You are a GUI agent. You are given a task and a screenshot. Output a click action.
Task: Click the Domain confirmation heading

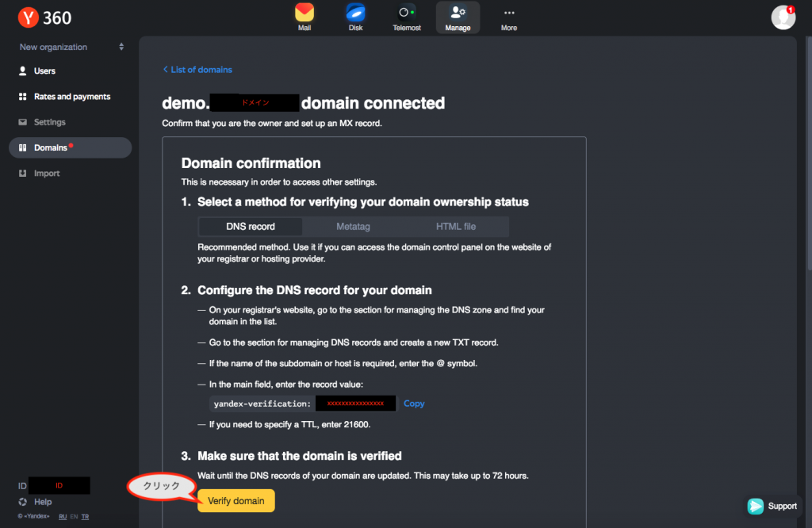251,163
